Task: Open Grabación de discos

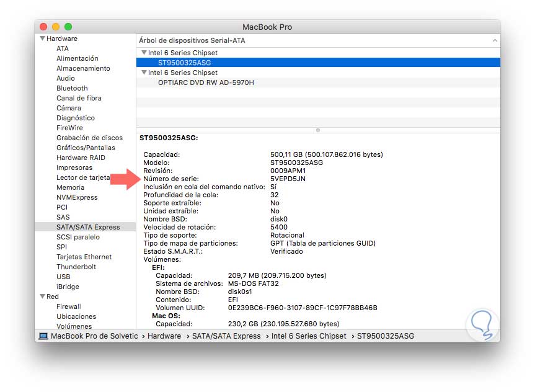Action: click(89, 138)
